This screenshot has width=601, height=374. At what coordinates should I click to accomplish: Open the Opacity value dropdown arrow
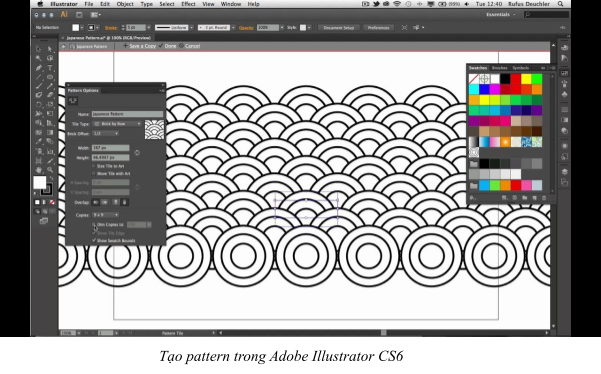282,28
